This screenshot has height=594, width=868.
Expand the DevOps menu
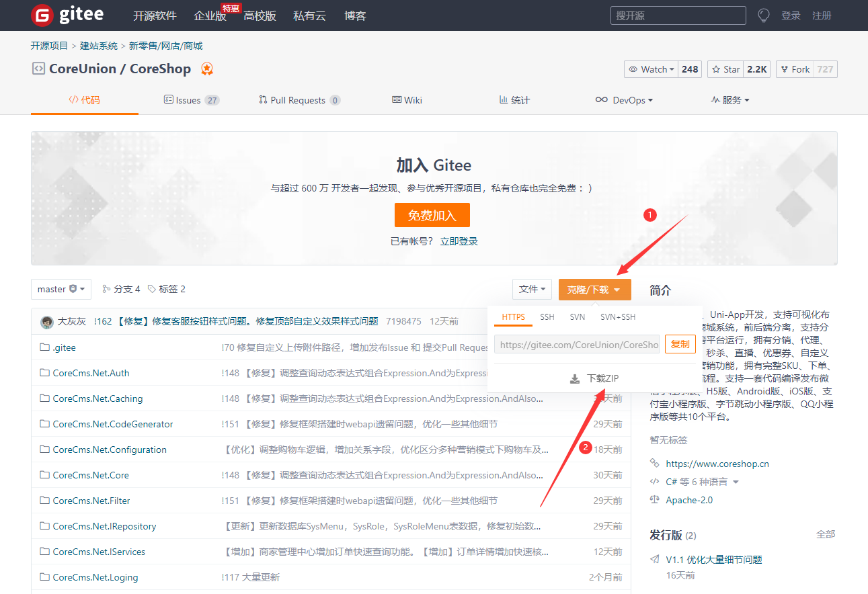click(624, 100)
